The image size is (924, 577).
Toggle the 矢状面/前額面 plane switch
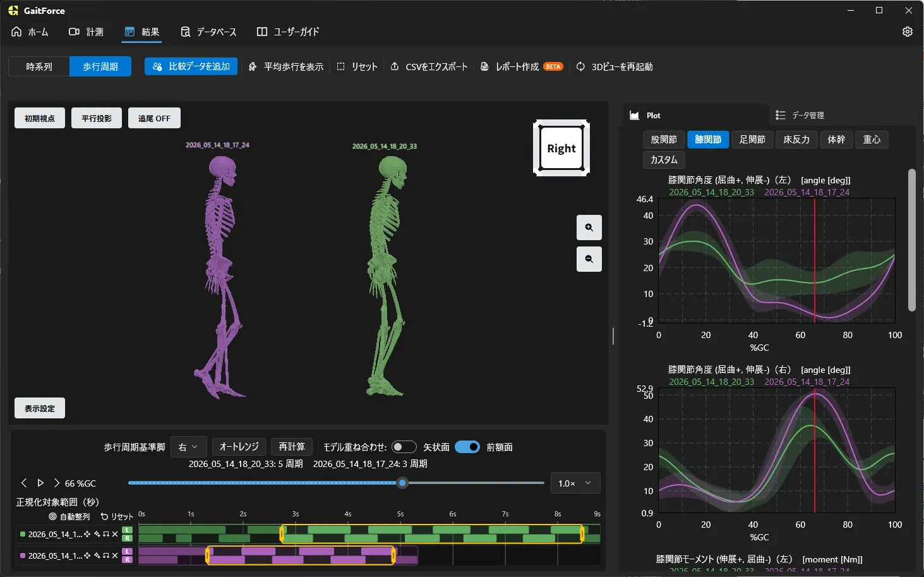point(467,447)
